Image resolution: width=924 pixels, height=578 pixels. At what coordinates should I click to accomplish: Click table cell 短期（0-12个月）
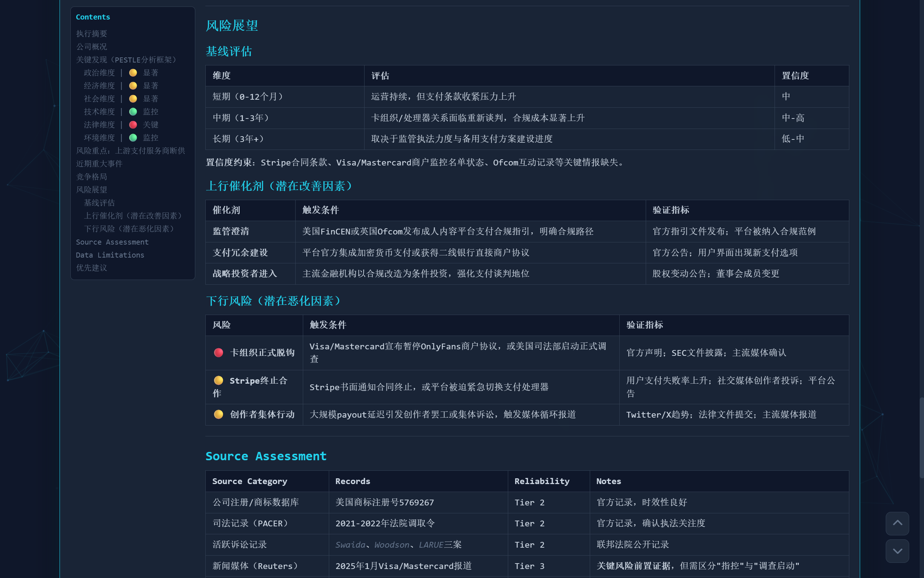(285, 97)
